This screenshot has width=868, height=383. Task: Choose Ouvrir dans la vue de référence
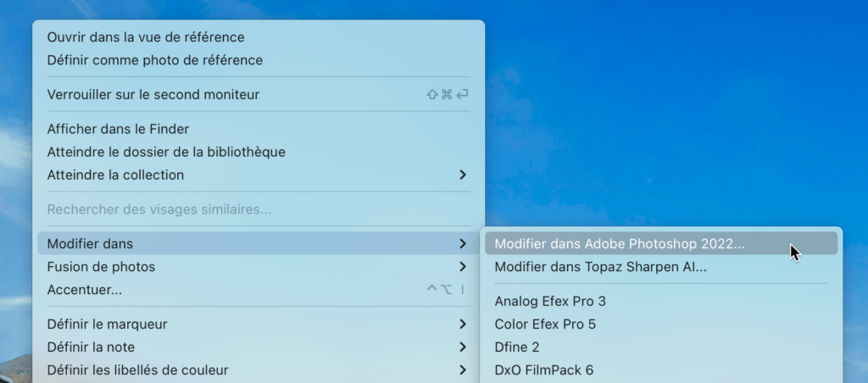(259, 37)
